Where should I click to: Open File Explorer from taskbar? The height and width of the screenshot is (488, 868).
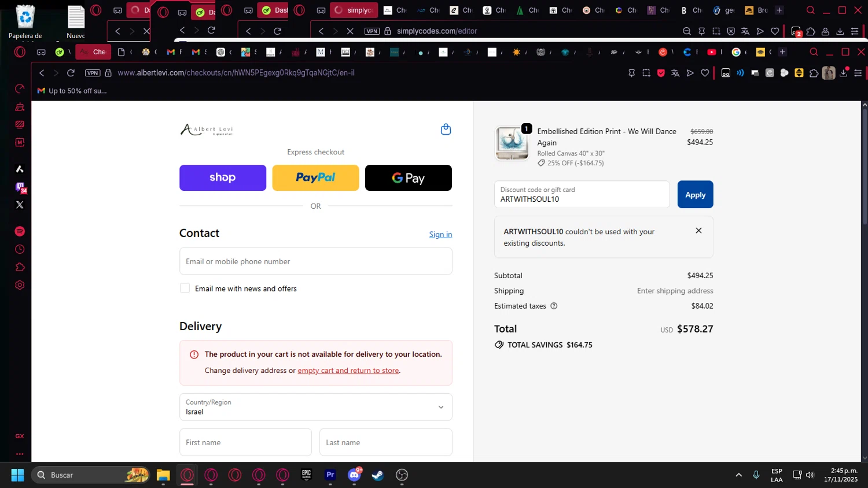[x=163, y=475]
